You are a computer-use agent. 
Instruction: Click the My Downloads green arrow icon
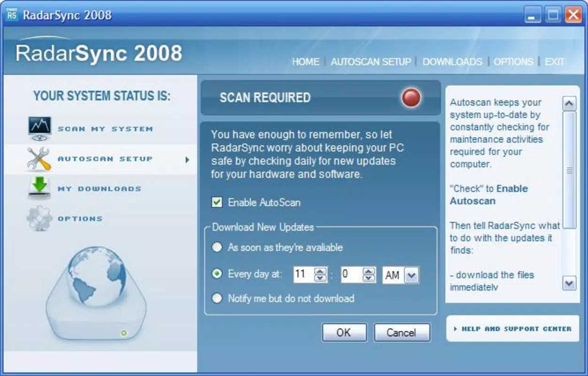point(39,188)
